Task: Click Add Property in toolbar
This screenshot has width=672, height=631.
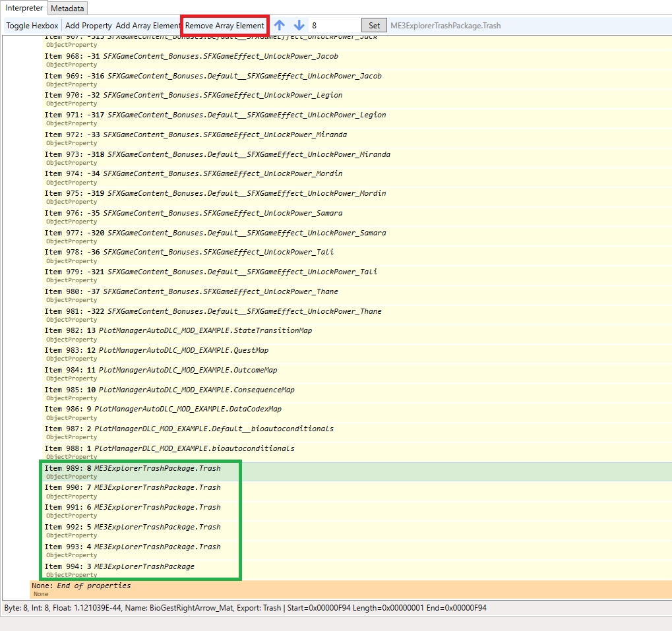Action: (88, 26)
